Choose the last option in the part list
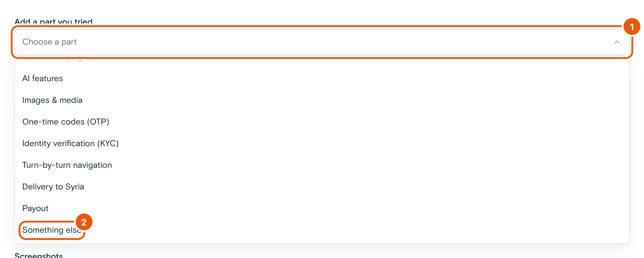Image resolution: width=644 pixels, height=258 pixels. [322, 230]
